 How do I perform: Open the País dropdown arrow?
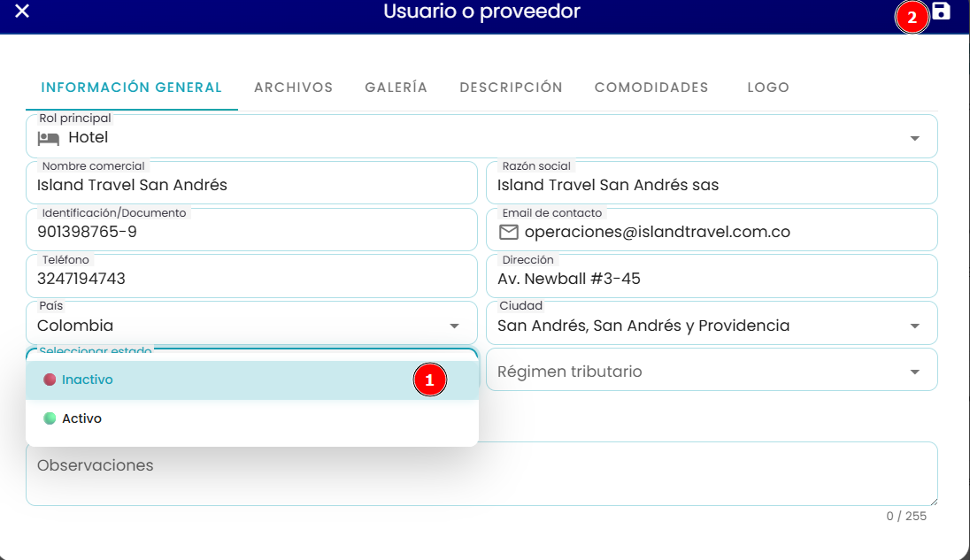454,326
